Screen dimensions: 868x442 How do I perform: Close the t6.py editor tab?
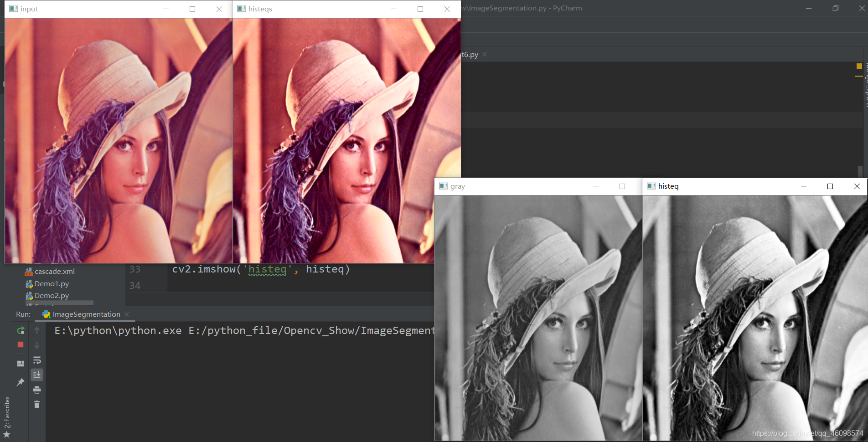point(485,54)
